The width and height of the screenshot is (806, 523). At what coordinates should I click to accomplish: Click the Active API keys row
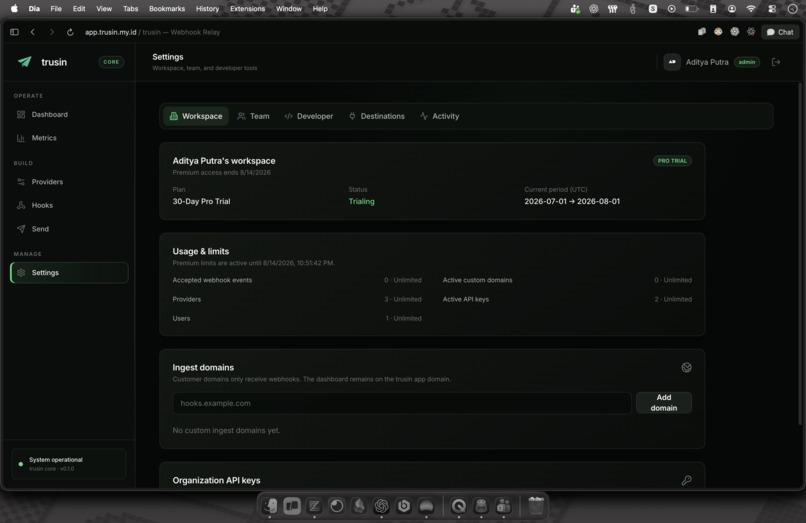coord(567,299)
